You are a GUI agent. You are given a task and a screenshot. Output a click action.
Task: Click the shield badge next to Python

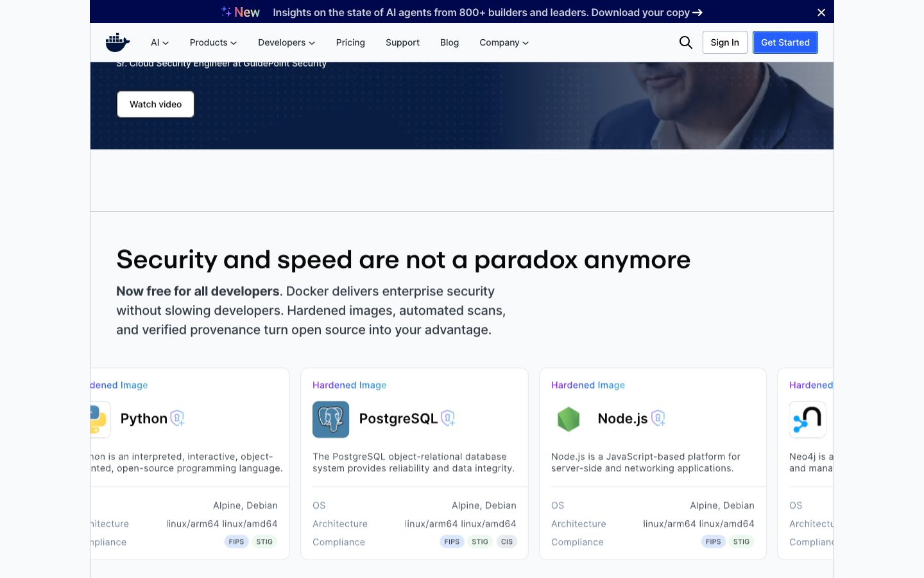(x=177, y=419)
